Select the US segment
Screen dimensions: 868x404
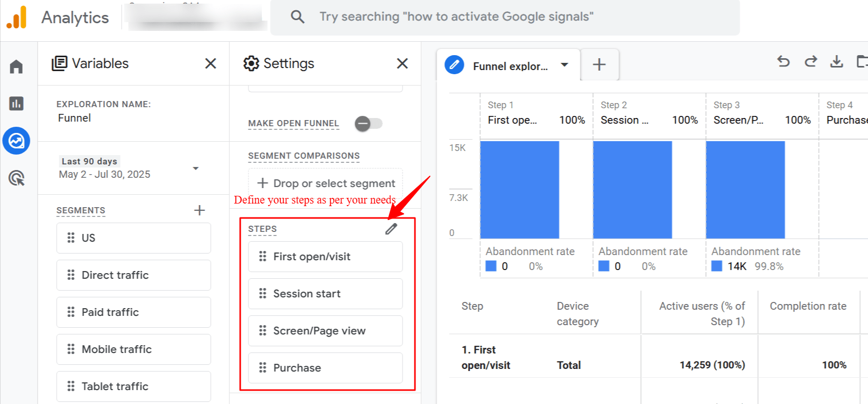coord(133,238)
